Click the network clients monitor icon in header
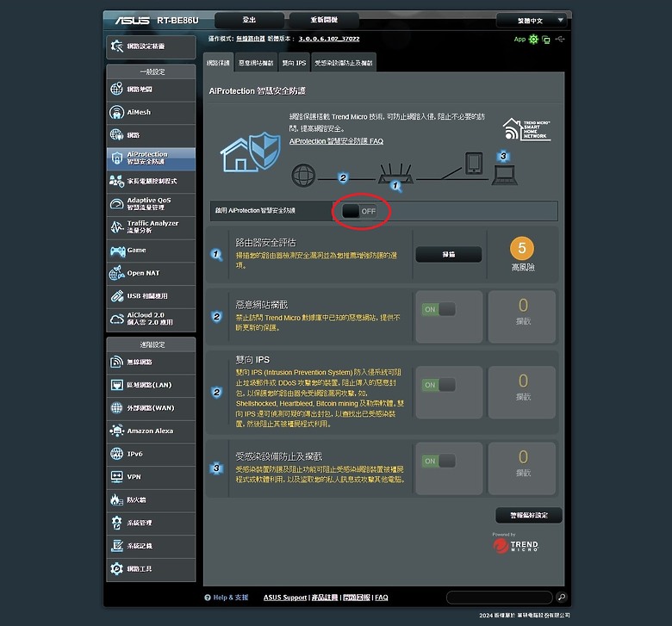Viewport: 672px width, 626px height. click(546, 40)
